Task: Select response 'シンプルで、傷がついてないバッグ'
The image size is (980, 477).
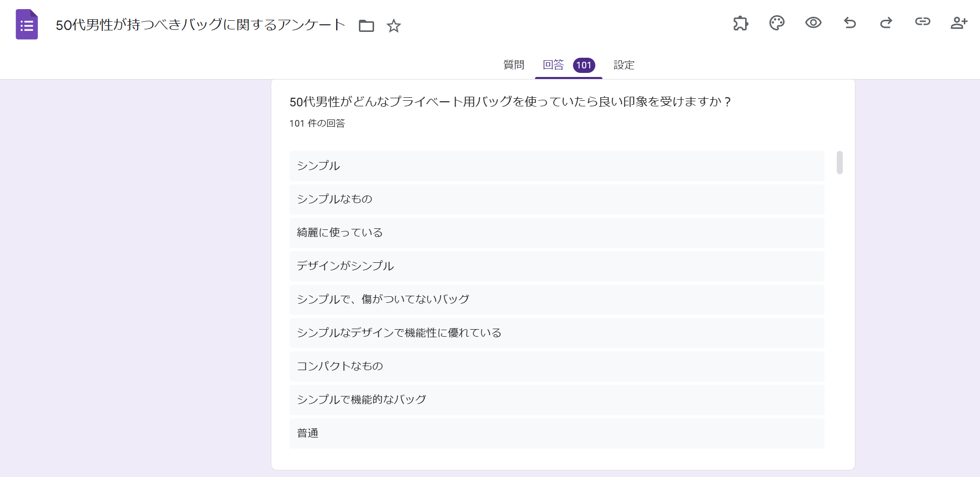Action: [x=557, y=300]
